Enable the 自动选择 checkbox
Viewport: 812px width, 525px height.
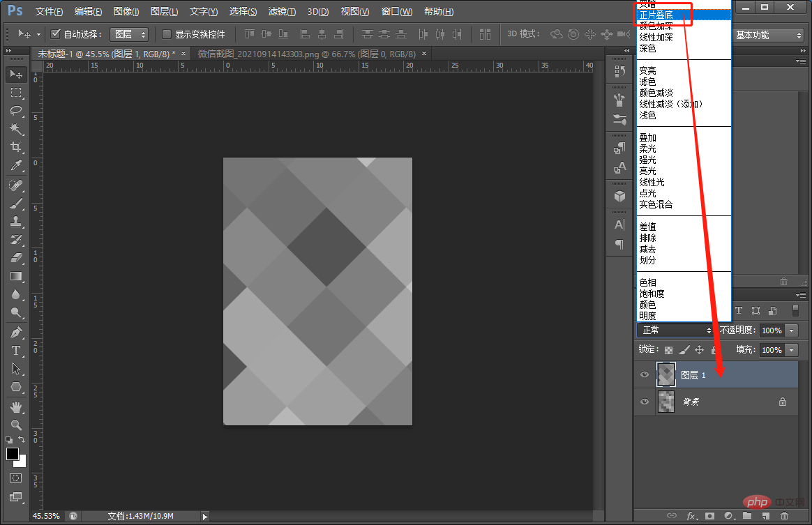56,34
